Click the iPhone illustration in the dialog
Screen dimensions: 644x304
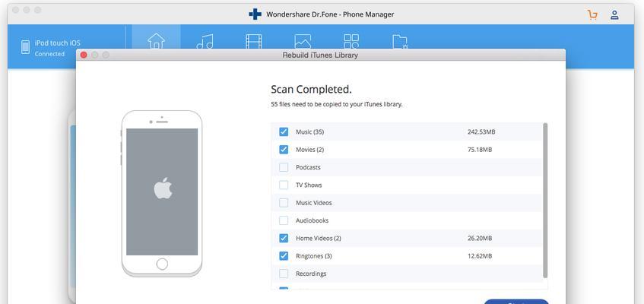tap(162, 193)
